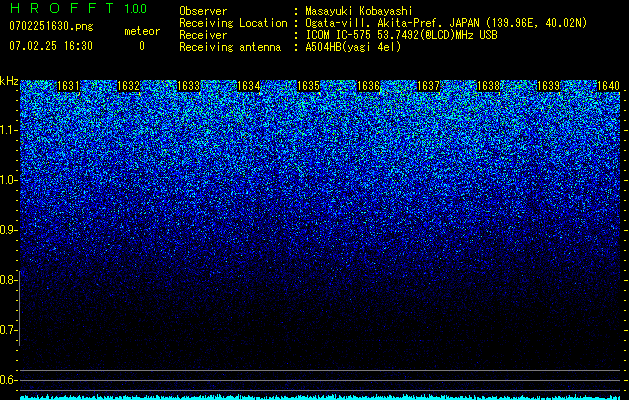Select location text Ogata-vill. Akita-Pref. JAPAN

coord(393,23)
